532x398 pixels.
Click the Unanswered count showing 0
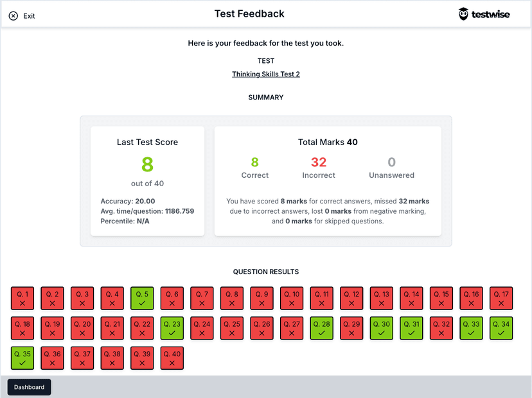(x=391, y=162)
